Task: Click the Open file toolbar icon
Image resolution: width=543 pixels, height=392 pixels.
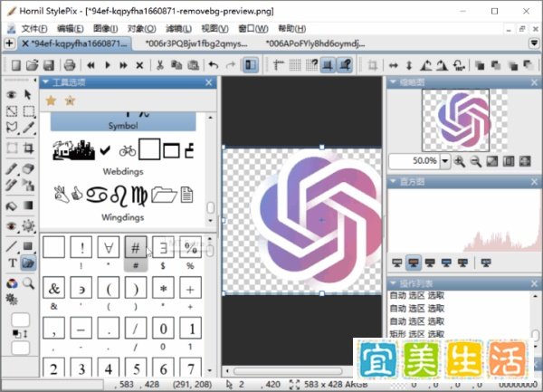Action: coord(33,65)
